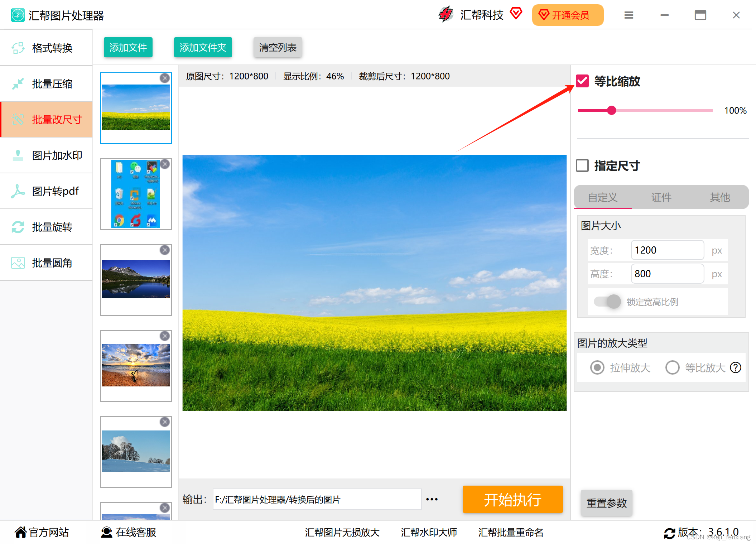
Task: Click the 等比缩放 slider handle
Action: pyautogui.click(x=612, y=110)
